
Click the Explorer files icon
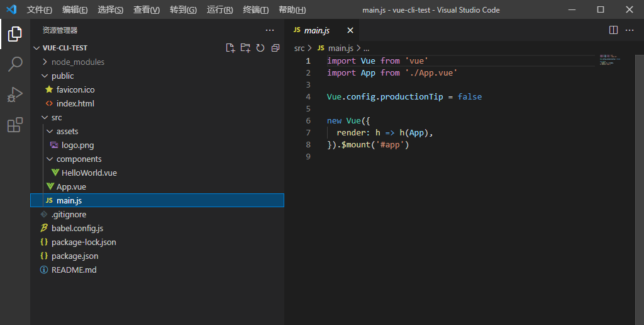click(x=15, y=34)
